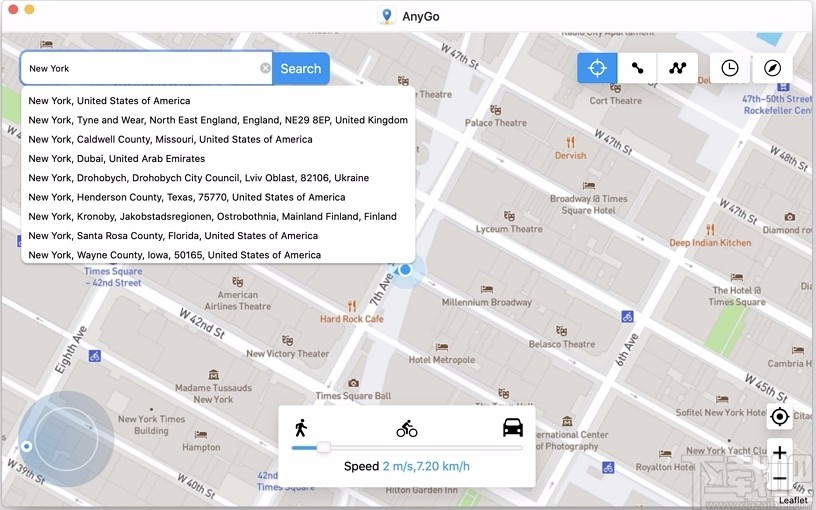This screenshot has height=510, width=816.
Task: Click the Hard Rock Cafe restaurant marker
Action: coord(352,306)
